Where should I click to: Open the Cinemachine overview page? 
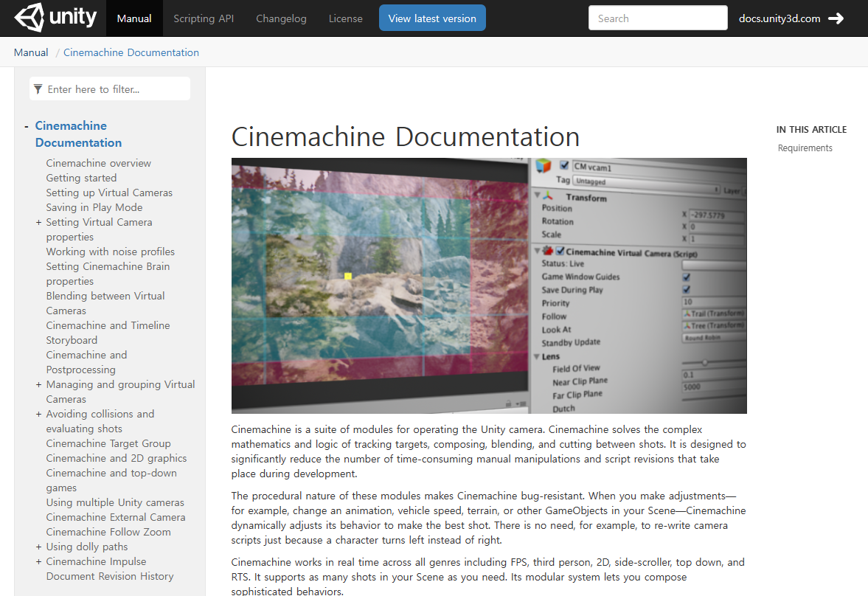[99, 163]
